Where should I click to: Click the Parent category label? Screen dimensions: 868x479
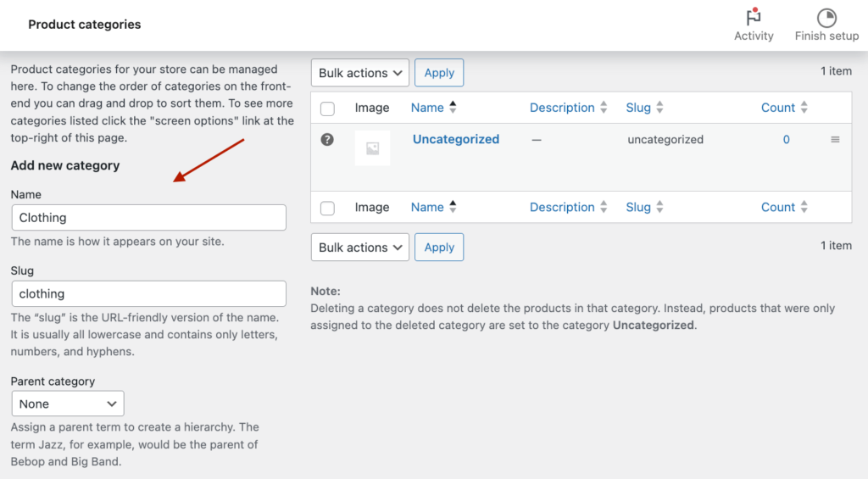click(53, 381)
